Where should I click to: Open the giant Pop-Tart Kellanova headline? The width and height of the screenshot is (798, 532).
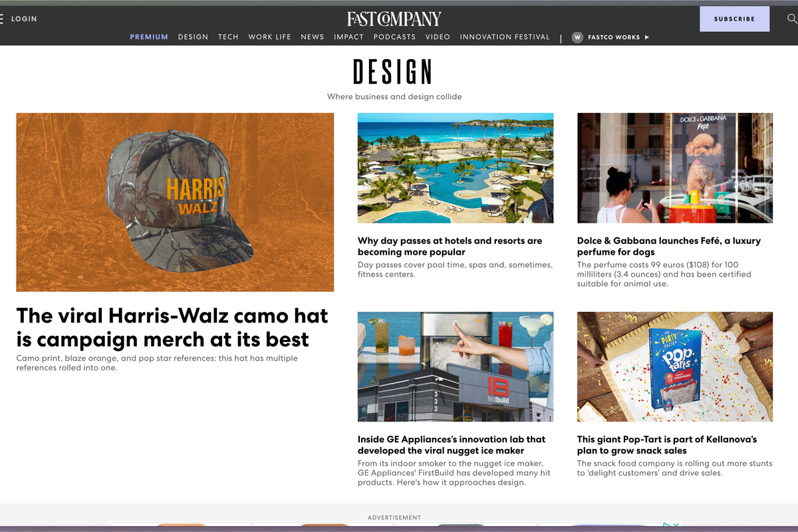pos(667,445)
